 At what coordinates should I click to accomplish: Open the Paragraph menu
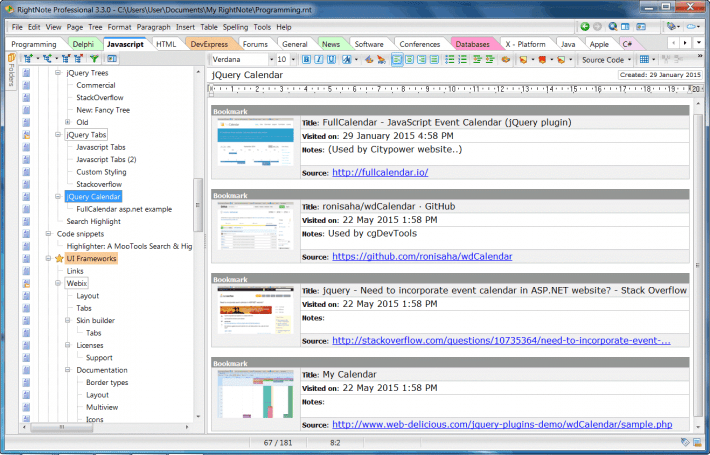click(x=154, y=27)
